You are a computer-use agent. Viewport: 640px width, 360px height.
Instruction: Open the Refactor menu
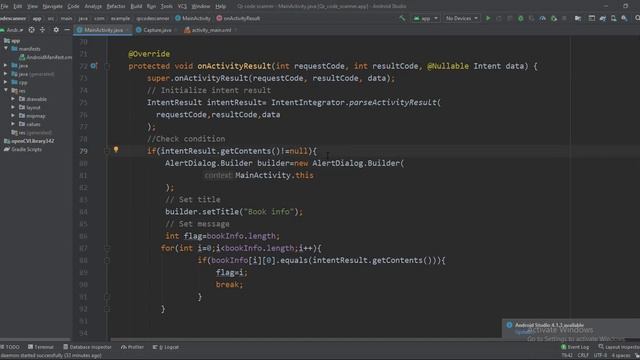click(x=116, y=6)
